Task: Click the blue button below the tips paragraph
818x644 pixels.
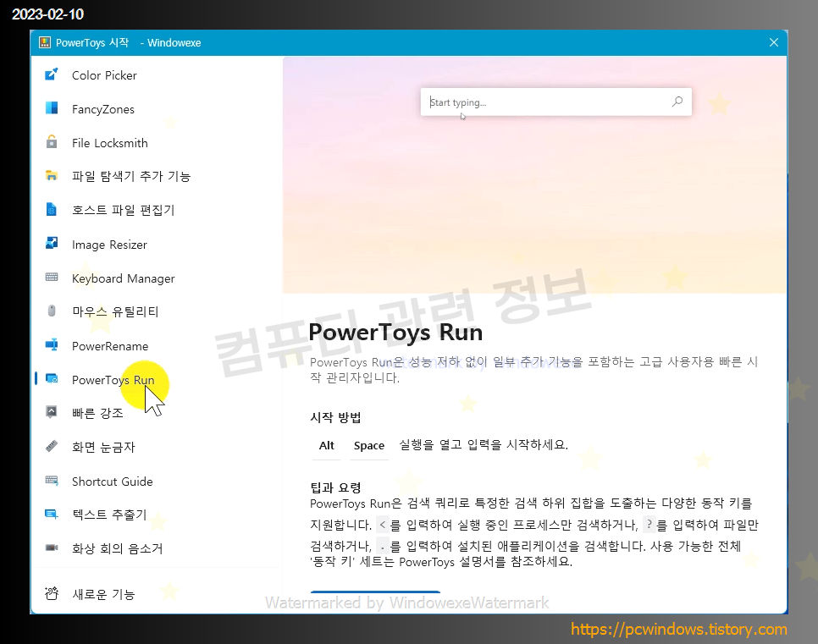Action: click(375, 592)
